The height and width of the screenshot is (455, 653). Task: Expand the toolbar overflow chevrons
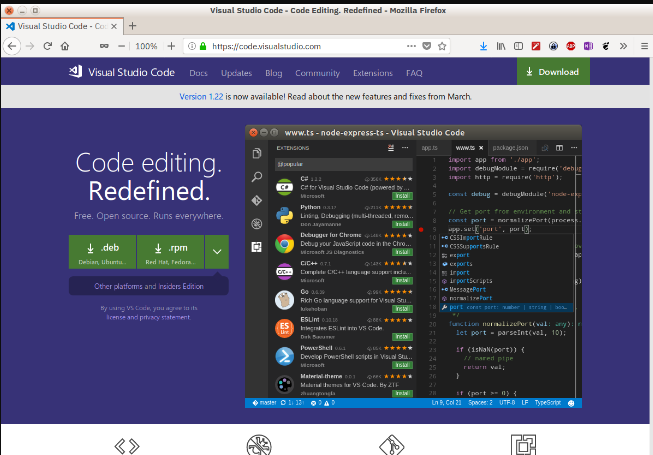tap(623, 46)
